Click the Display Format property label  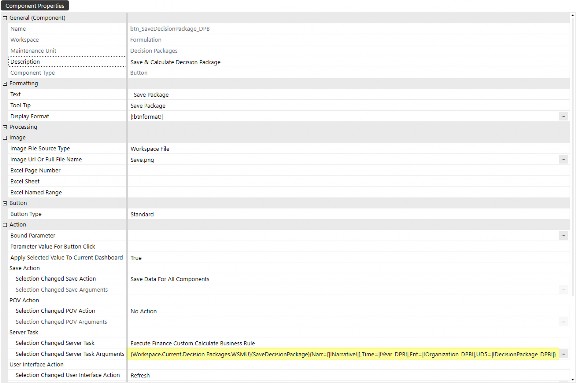pyautogui.click(x=30, y=116)
